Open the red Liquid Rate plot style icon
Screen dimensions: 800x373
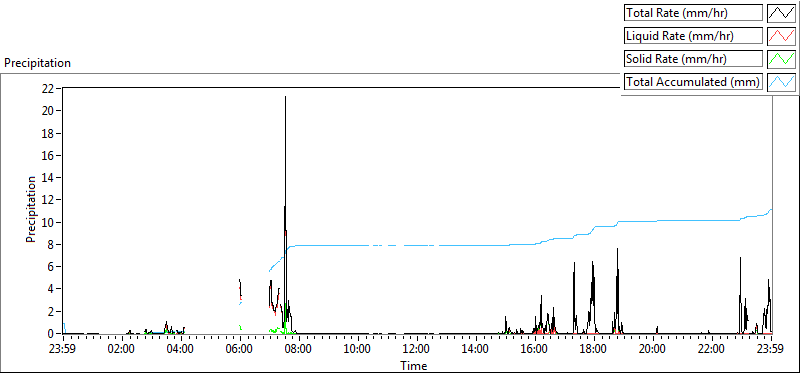tap(782, 36)
